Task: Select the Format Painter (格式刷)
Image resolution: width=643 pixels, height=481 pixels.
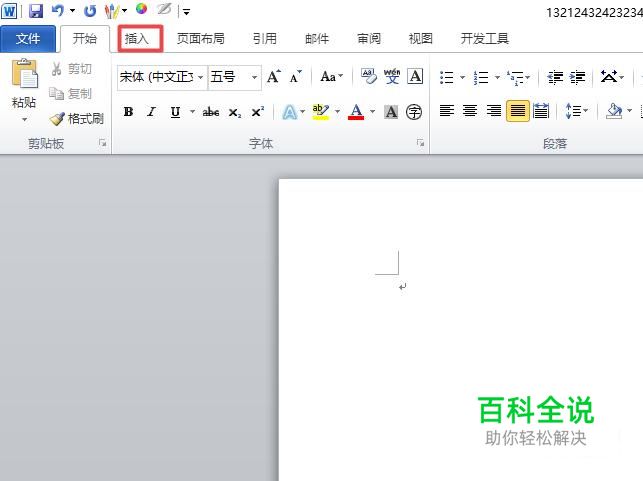Action: (77, 119)
